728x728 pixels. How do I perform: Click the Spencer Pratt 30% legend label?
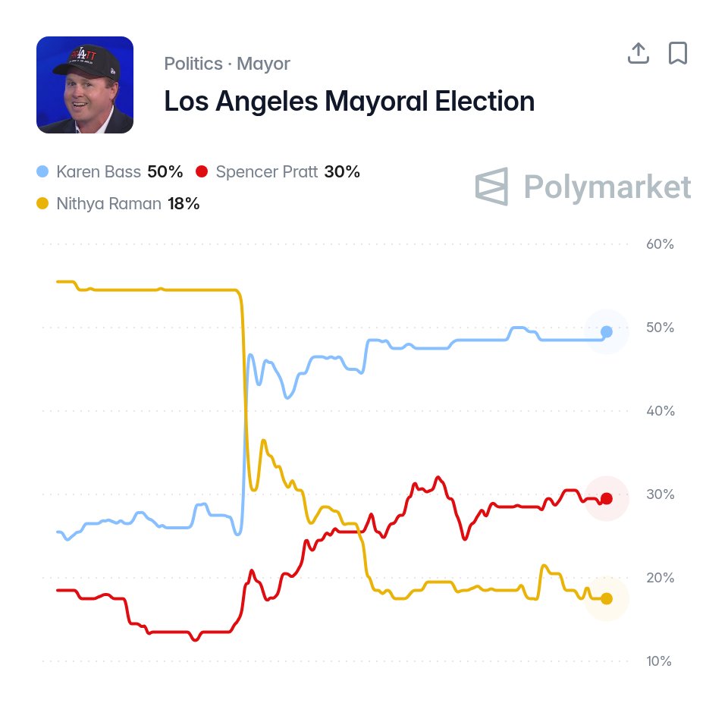tap(287, 172)
